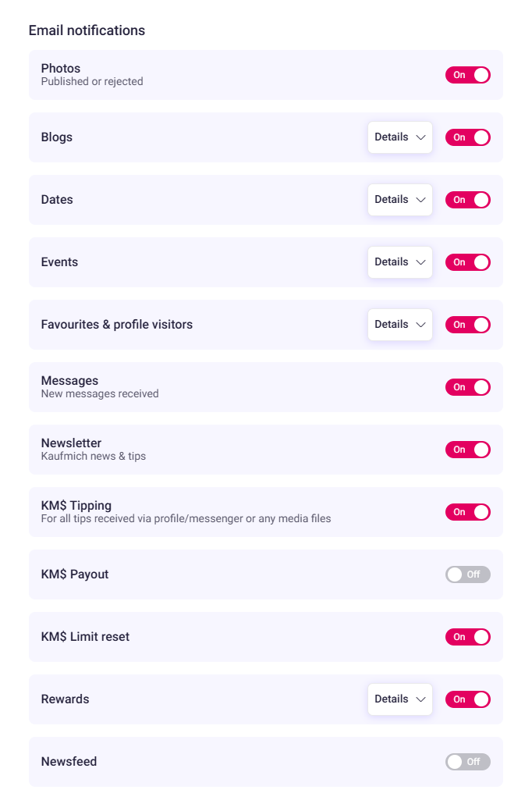Toggle Dates email notifications off
This screenshot has height=811, width=532.
[x=467, y=200]
